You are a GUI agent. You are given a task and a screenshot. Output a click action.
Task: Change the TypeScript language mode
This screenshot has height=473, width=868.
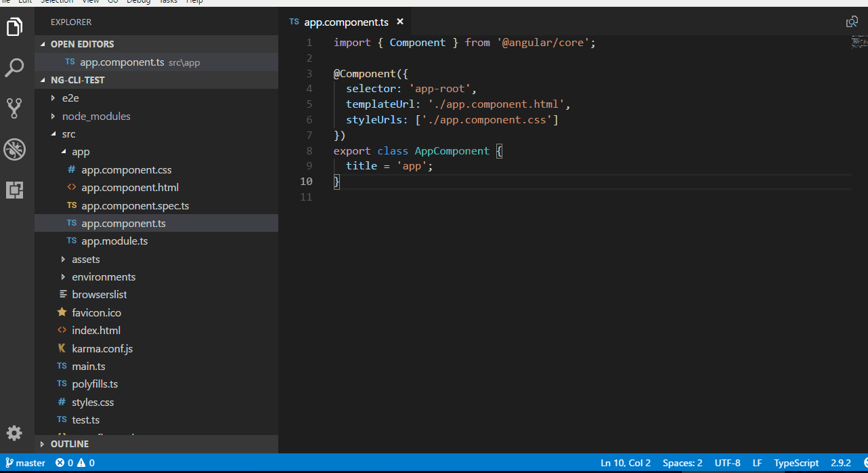coord(796,463)
